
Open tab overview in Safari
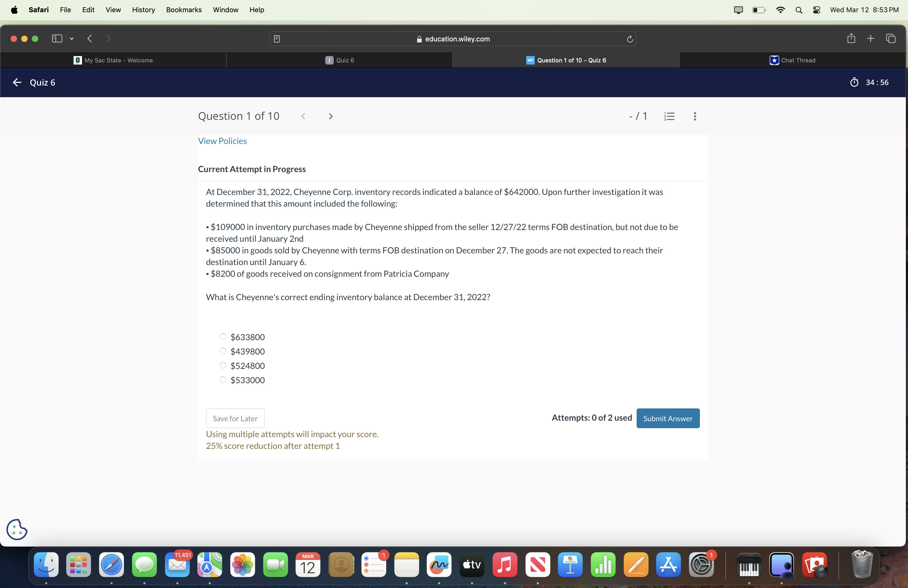coord(891,39)
